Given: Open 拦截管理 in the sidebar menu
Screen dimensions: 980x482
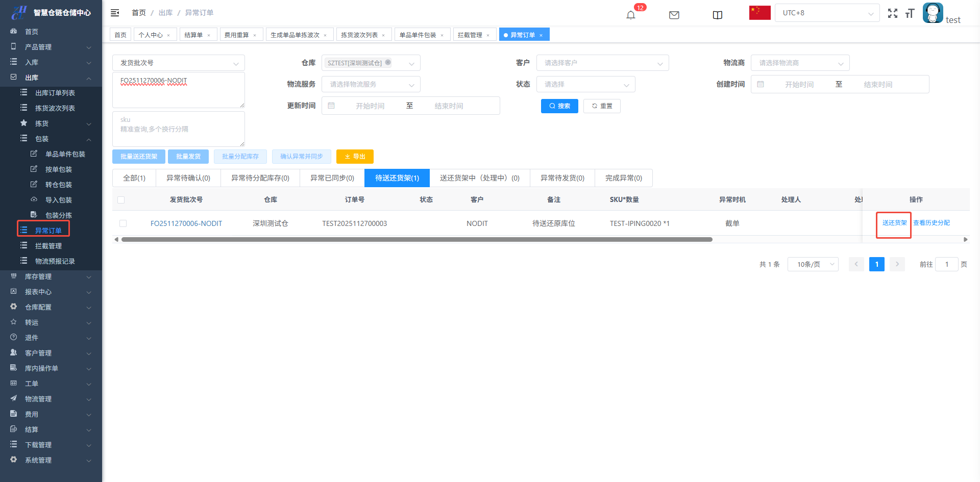Looking at the screenshot, I should pyautogui.click(x=48, y=246).
